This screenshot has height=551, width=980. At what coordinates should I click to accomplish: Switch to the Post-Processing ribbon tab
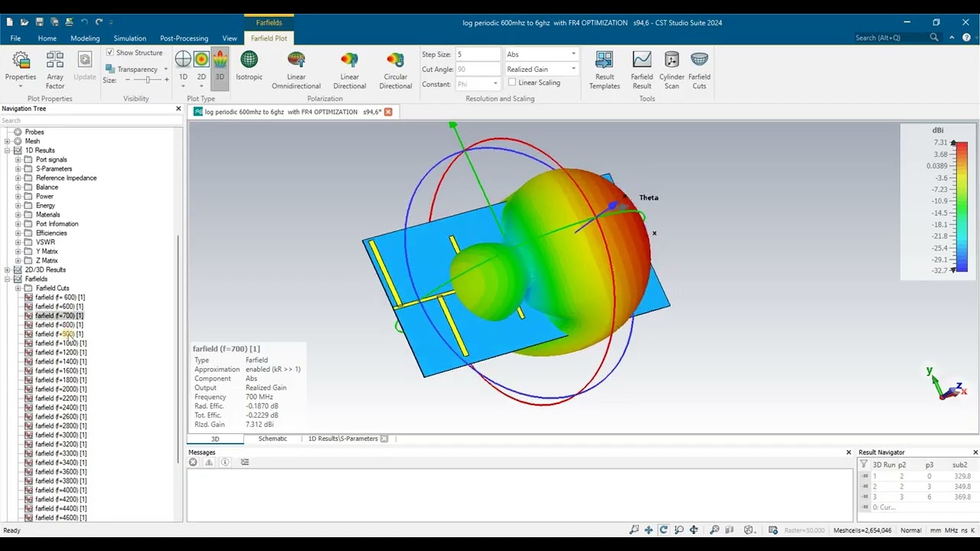click(x=184, y=38)
